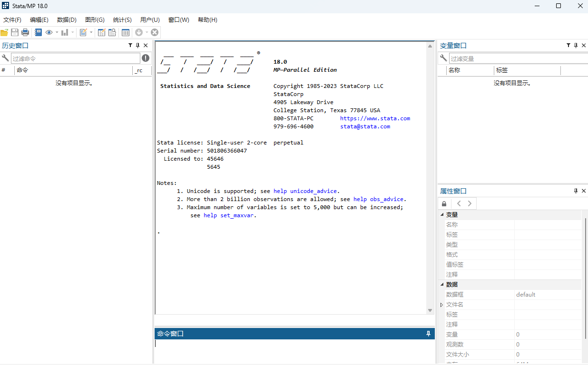Screen dimensions: 588x366
Task: Click the https://www.stata.com link
Action: (375, 118)
